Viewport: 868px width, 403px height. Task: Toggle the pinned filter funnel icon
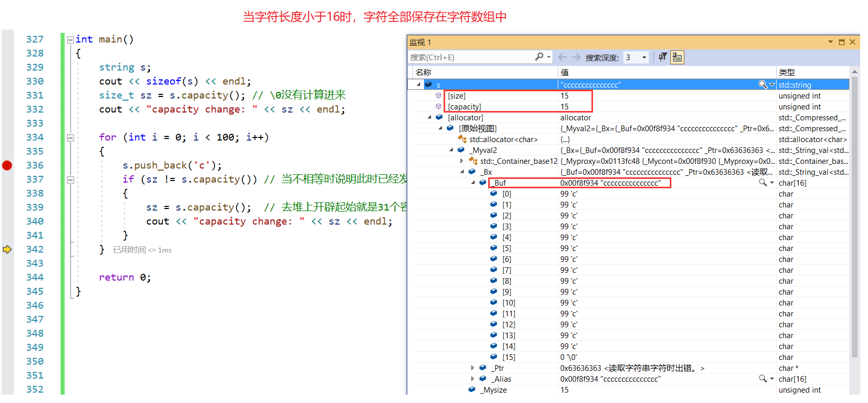(663, 57)
